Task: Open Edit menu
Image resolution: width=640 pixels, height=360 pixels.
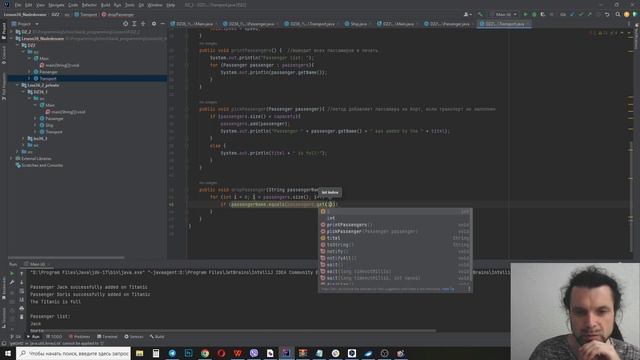Action: click(29, 5)
